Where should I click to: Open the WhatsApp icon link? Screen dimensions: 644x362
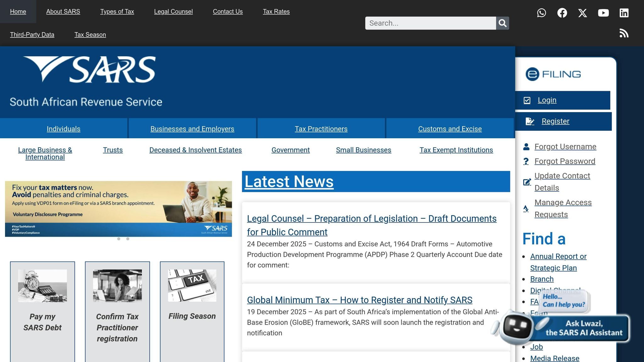[x=541, y=13]
